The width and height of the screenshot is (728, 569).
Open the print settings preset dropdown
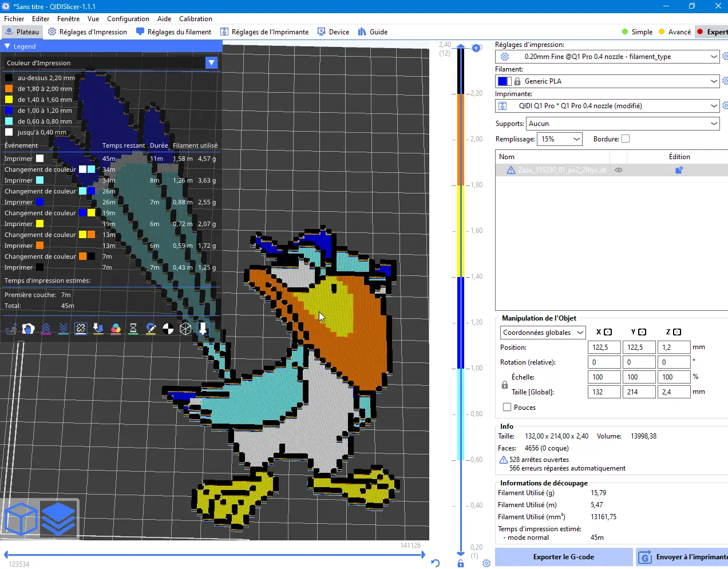[607, 57]
